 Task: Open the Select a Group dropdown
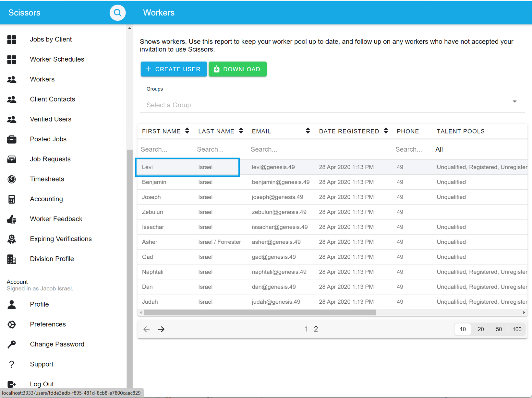(332, 105)
